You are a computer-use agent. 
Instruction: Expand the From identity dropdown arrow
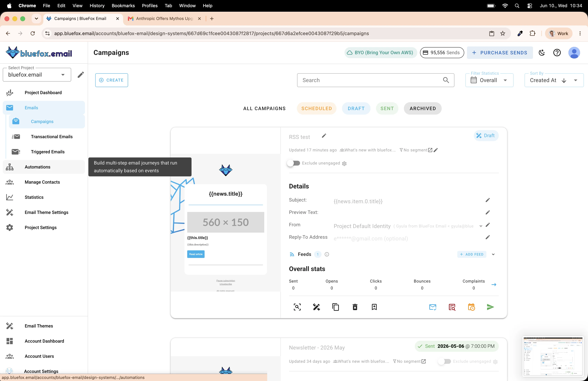[481, 226]
